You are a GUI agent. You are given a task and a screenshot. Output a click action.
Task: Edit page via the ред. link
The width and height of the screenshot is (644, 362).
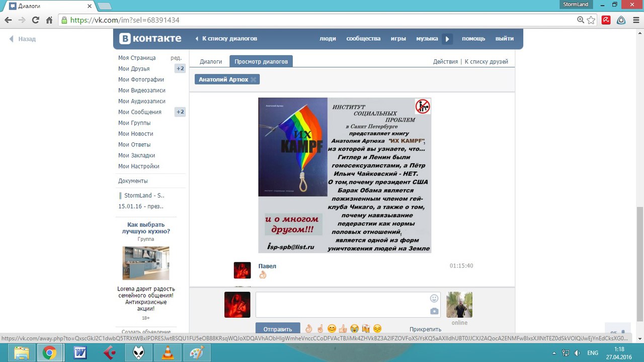(176, 58)
